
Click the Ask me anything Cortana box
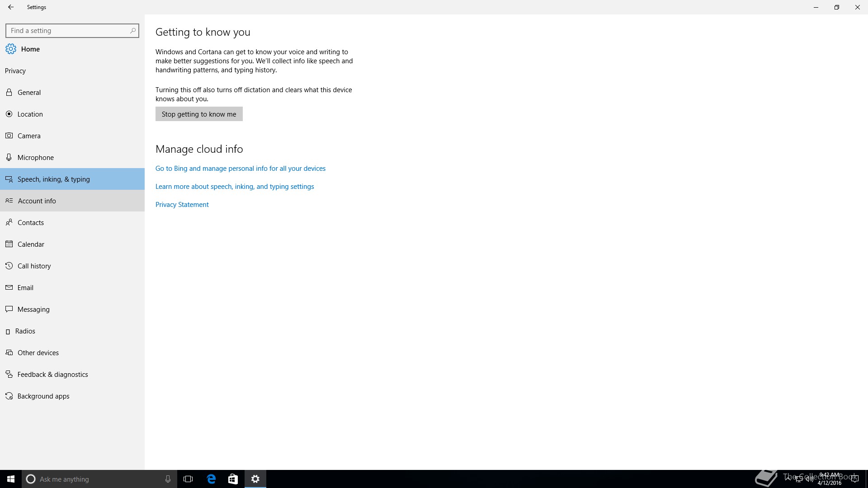(99, 479)
